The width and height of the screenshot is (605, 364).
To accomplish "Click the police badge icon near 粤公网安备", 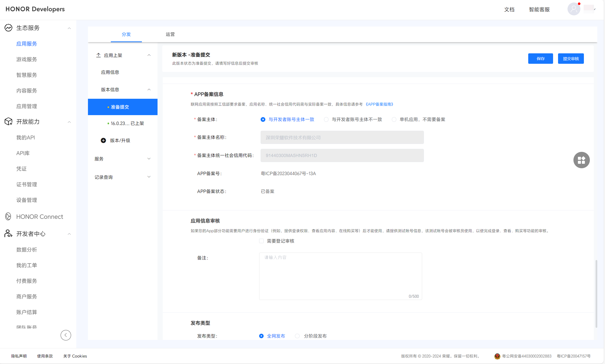I will point(497,356).
